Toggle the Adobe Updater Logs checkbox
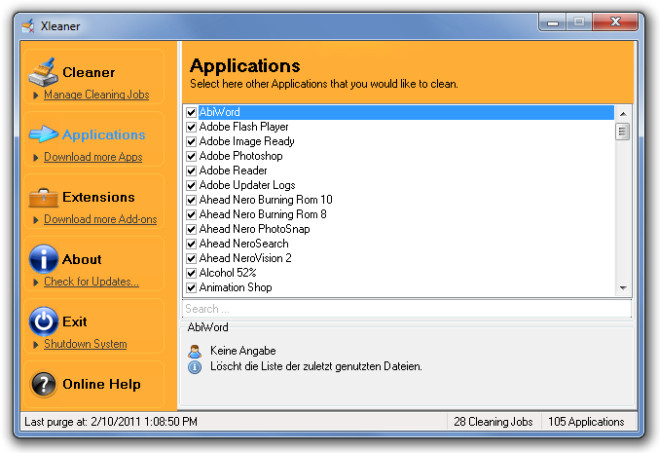This screenshot has height=453, width=660. (x=192, y=185)
